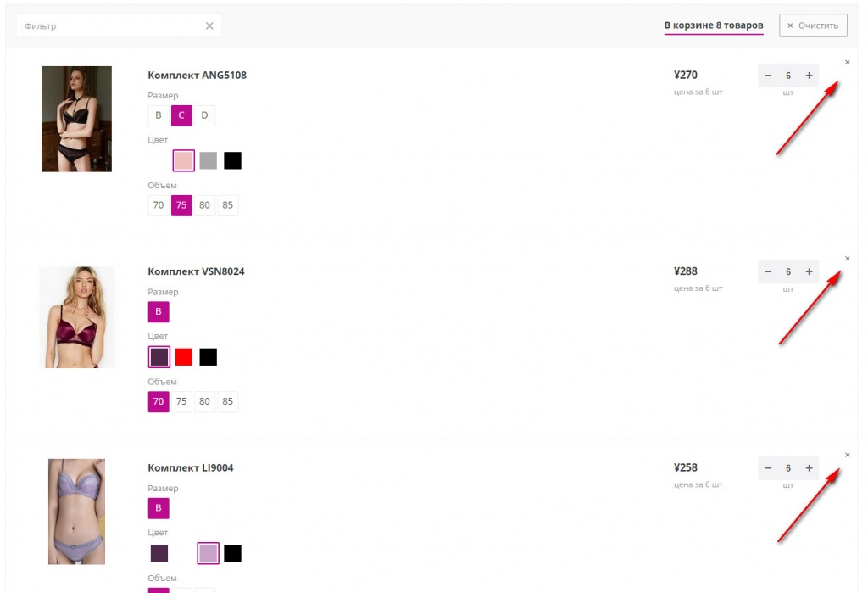The height and width of the screenshot is (593, 868).
Task: Remove Комплект VSN8024 from the cart
Action: tap(847, 258)
